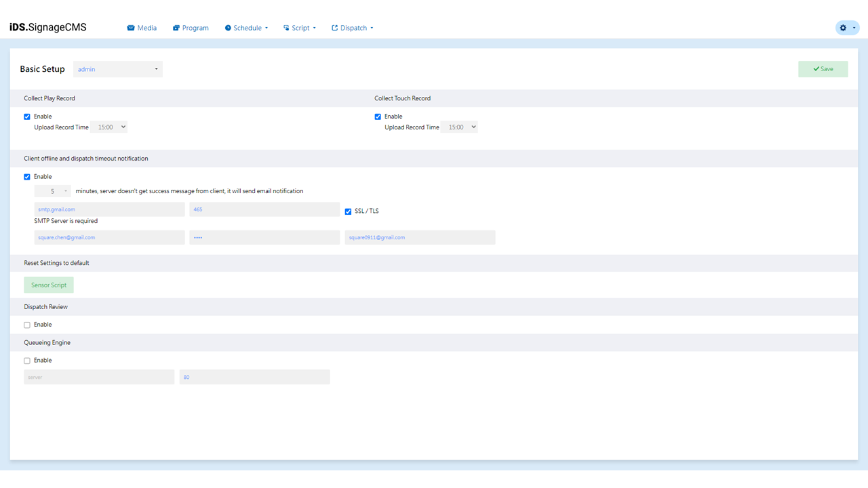Expand the timeout minutes dropdown
The width and height of the screenshot is (868, 488).
coord(53,191)
